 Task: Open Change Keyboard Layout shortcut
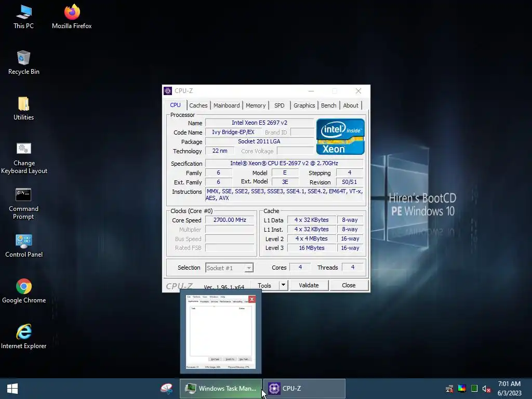[24, 158]
